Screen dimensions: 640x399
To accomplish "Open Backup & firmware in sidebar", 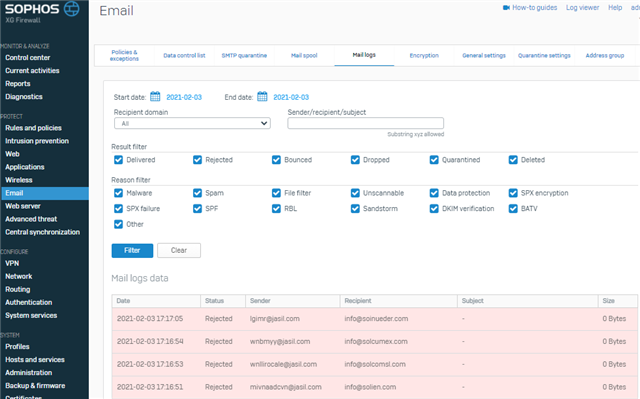I will (x=35, y=386).
